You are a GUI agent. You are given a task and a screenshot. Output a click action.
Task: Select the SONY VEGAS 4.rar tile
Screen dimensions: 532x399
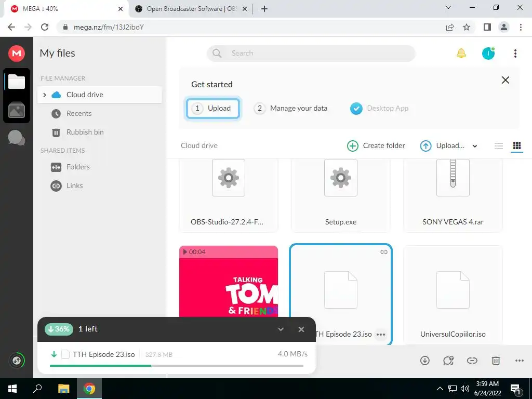point(453,195)
